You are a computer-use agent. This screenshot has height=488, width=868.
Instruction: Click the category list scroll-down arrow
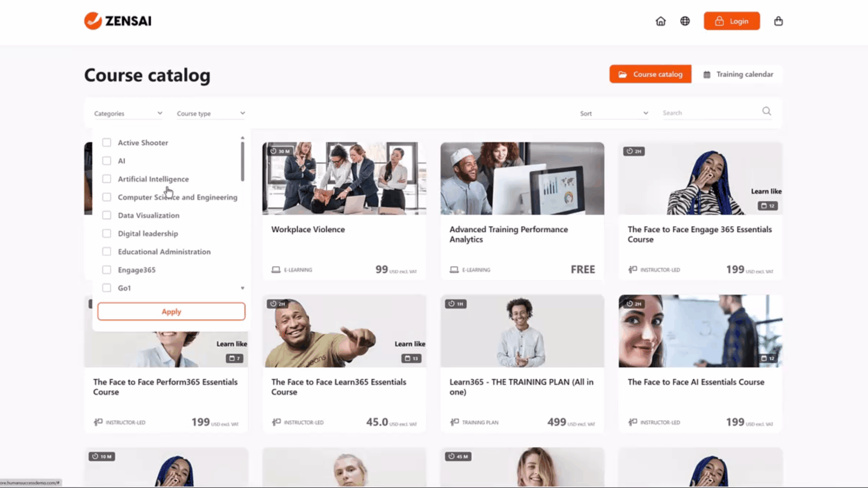click(242, 288)
